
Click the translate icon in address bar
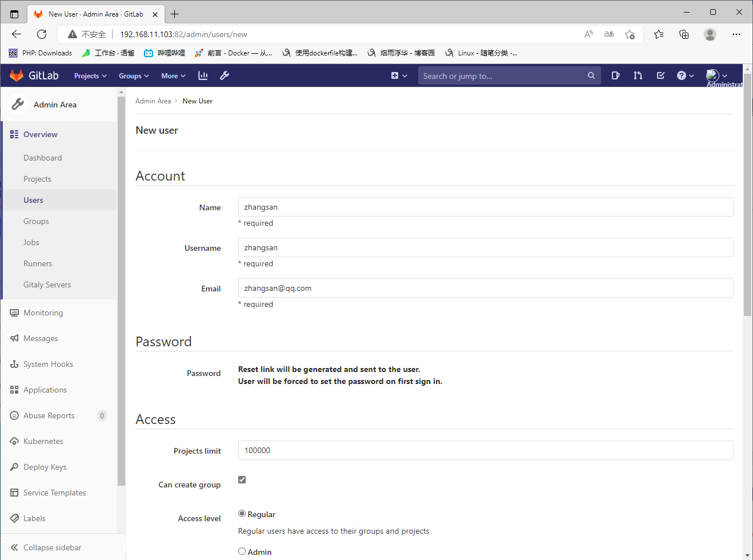point(609,34)
